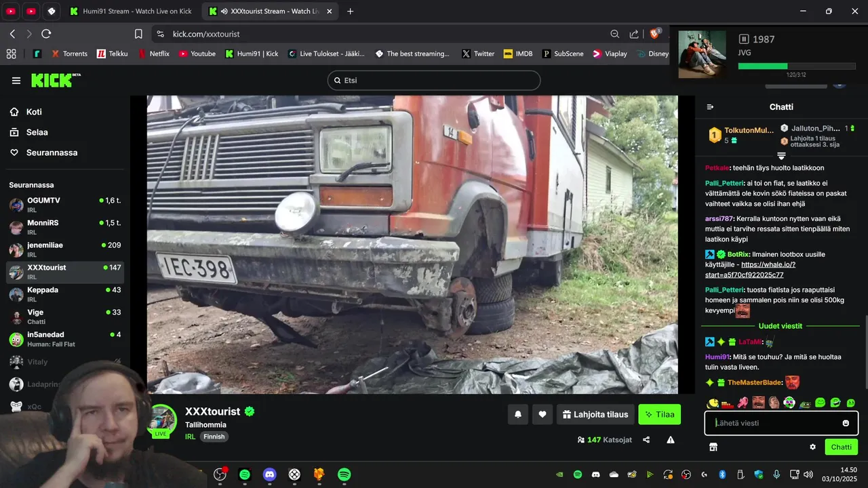This screenshot has width=868, height=488.
Task: Open the bookmarks apps grid icon
Action: coord(11,54)
